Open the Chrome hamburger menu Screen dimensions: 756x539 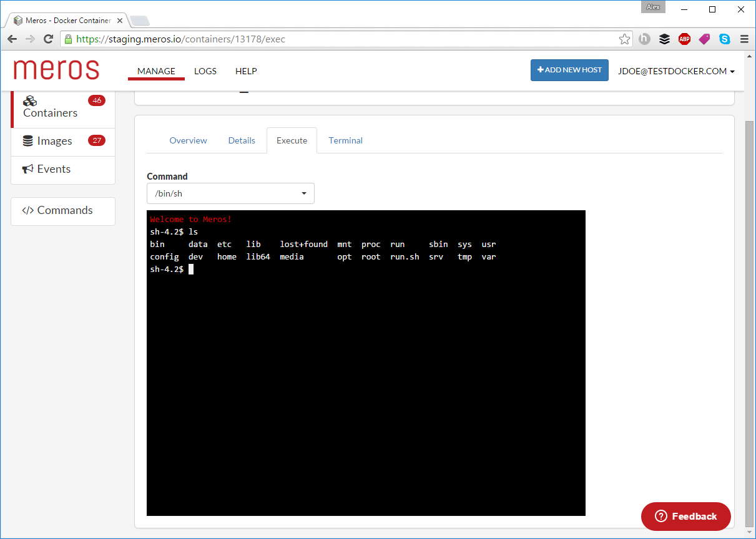click(x=744, y=39)
